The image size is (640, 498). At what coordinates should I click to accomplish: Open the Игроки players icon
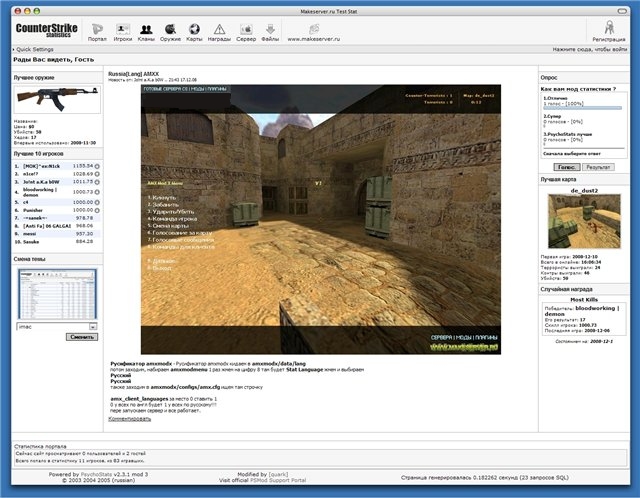click(x=122, y=32)
